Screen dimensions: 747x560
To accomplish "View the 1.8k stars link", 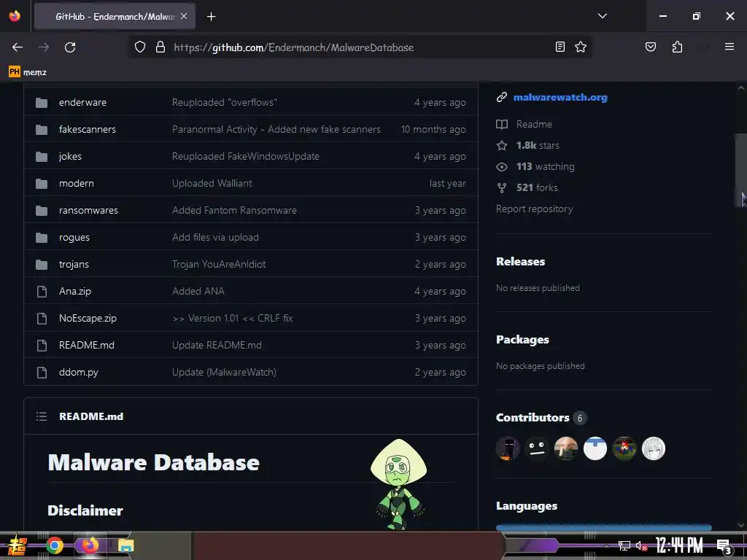I will 538,145.
